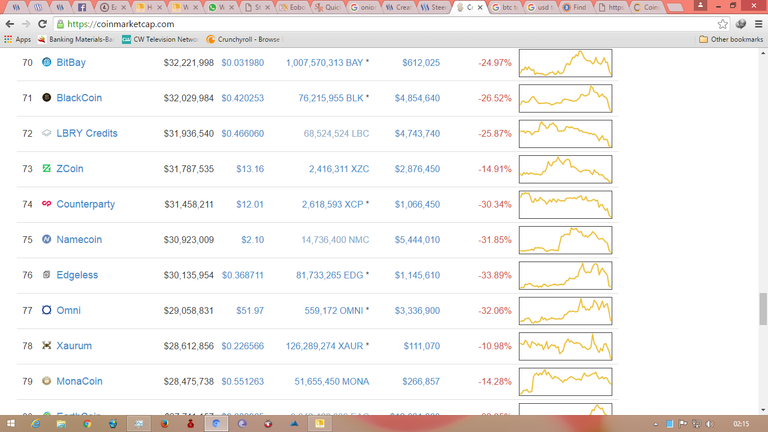Screen dimensions: 768x432
Task: Open the Namecoin name link
Action: pyautogui.click(x=79, y=240)
